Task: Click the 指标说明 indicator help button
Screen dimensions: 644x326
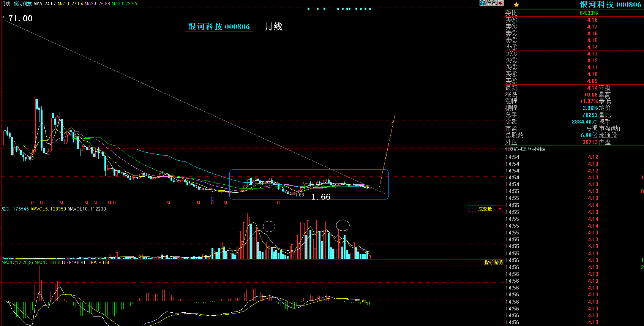Action: tap(493, 263)
